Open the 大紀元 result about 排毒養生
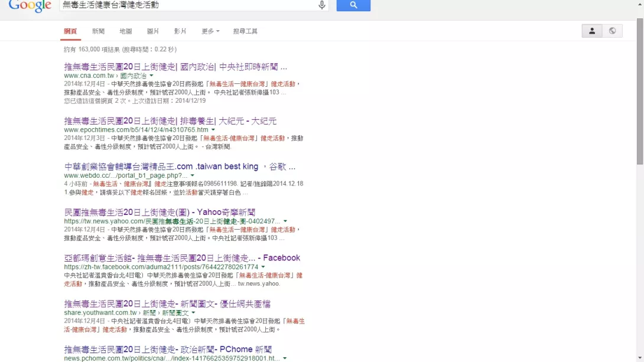The image size is (644, 362). click(x=170, y=121)
